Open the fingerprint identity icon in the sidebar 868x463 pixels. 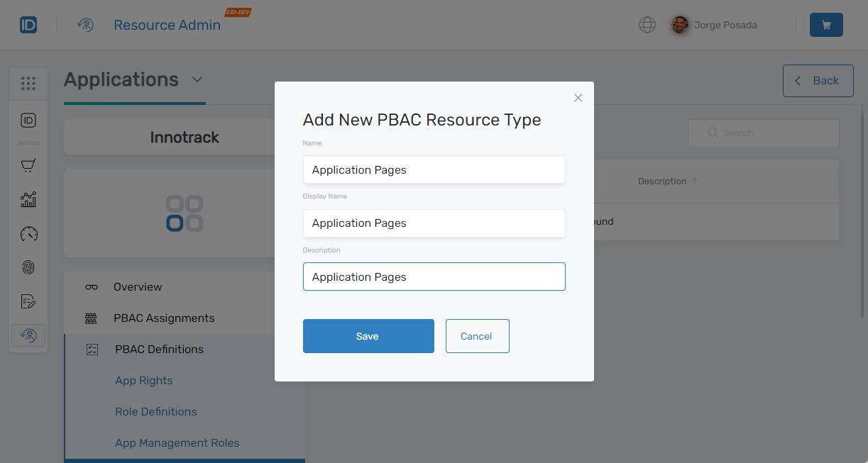pos(28,267)
